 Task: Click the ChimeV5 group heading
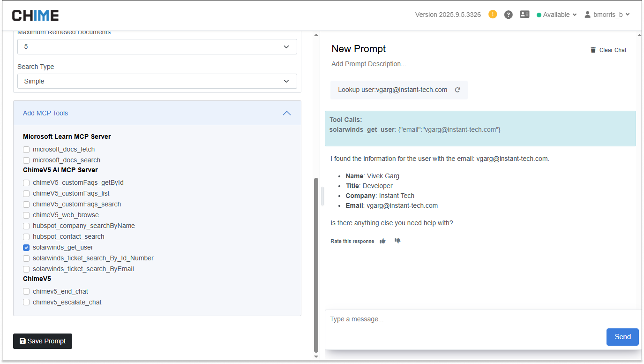pyautogui.click(x=37, y=279)
